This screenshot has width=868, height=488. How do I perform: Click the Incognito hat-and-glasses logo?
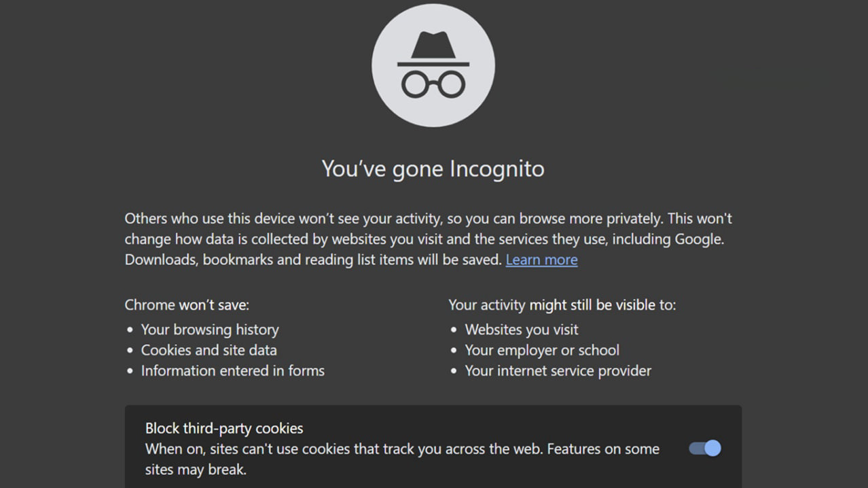coord(433,65)
